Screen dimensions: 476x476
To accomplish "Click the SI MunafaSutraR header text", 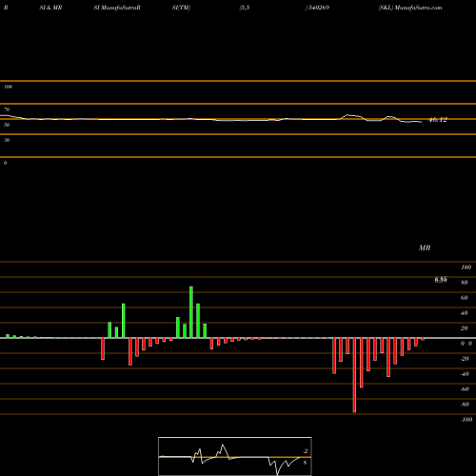I will point(117,8).
